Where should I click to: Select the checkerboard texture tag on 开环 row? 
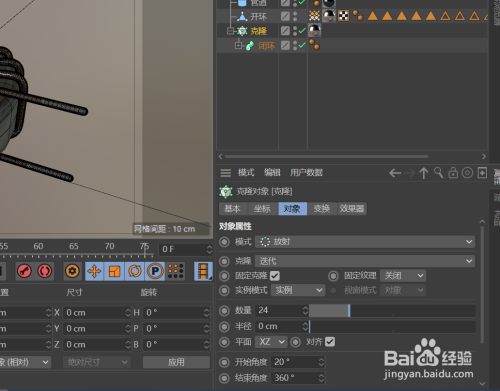tap(343, 16)
